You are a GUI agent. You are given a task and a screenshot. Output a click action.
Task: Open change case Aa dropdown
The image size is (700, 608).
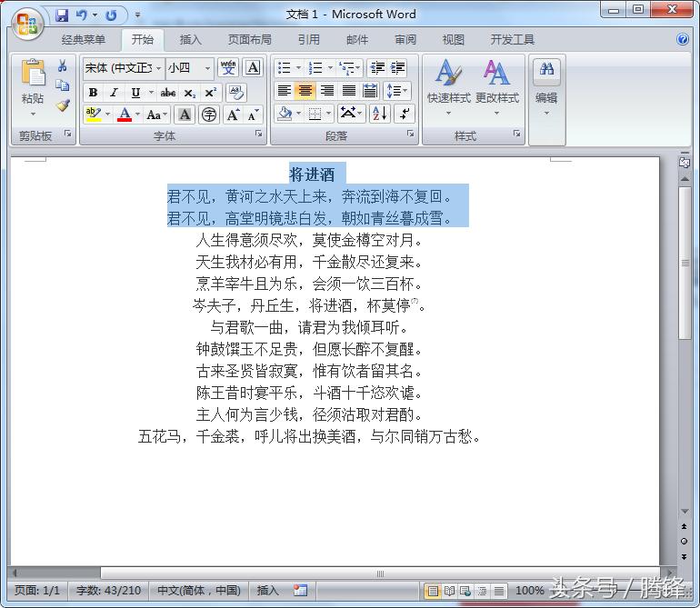tap(156, 115)
